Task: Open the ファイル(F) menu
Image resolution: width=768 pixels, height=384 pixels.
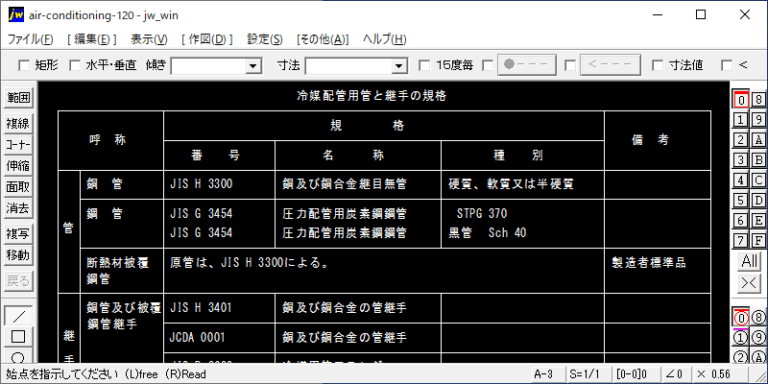Action: 30,40
